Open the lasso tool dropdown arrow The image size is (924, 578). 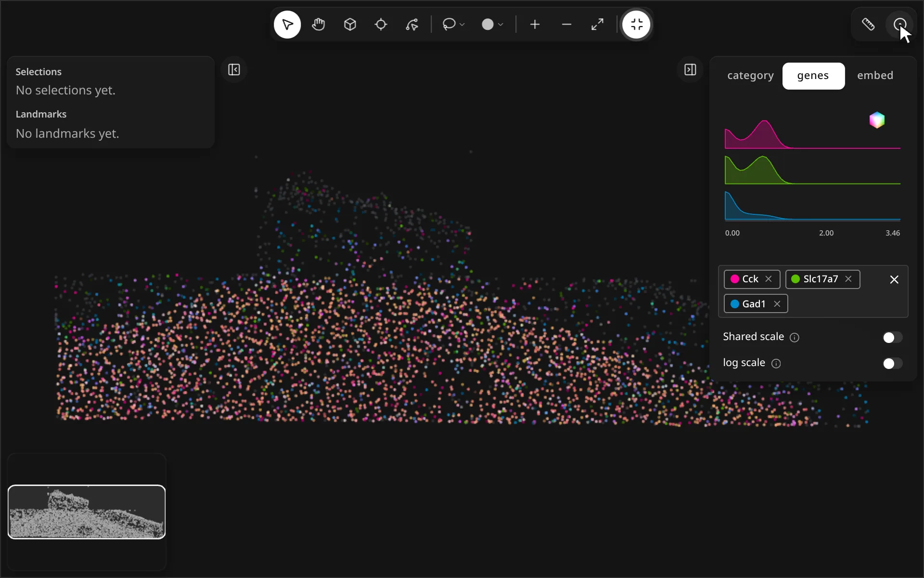[462, 25]
